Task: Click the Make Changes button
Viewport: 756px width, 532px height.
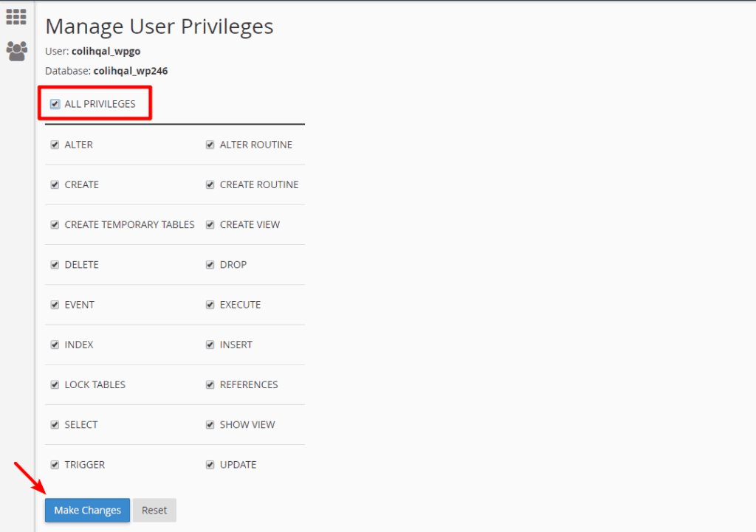Action: click(x=87, y=511)
